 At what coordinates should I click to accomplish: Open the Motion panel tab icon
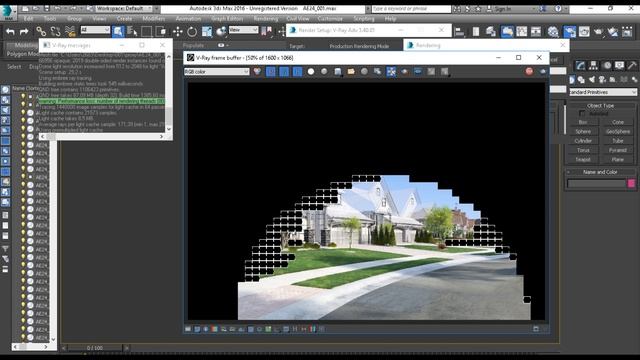coord(607,65)
